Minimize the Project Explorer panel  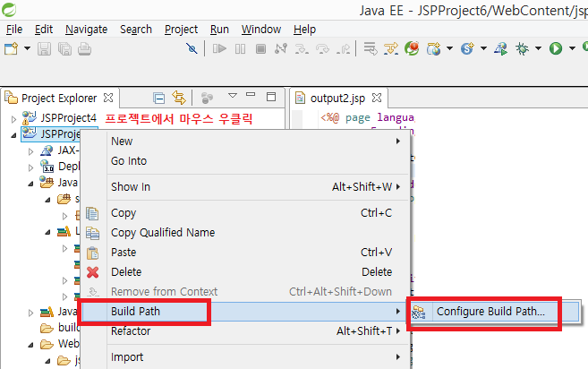pos(251,96)
